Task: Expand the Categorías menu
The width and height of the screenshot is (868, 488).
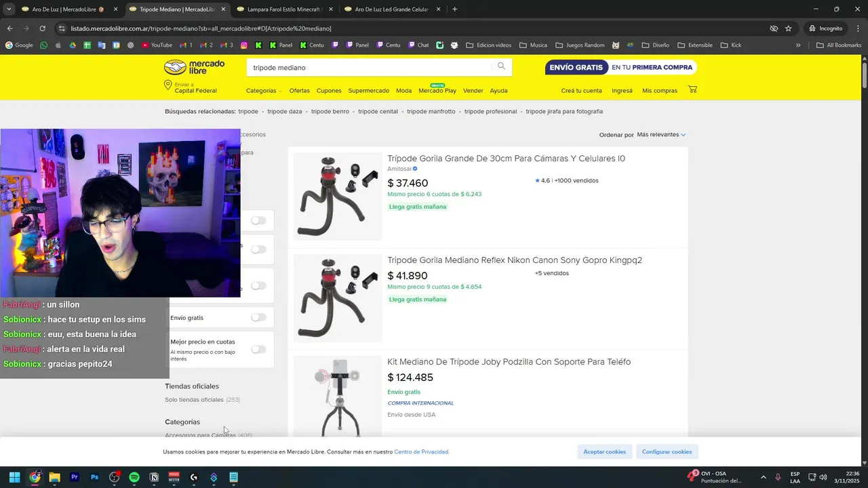Action: (264, 90)
